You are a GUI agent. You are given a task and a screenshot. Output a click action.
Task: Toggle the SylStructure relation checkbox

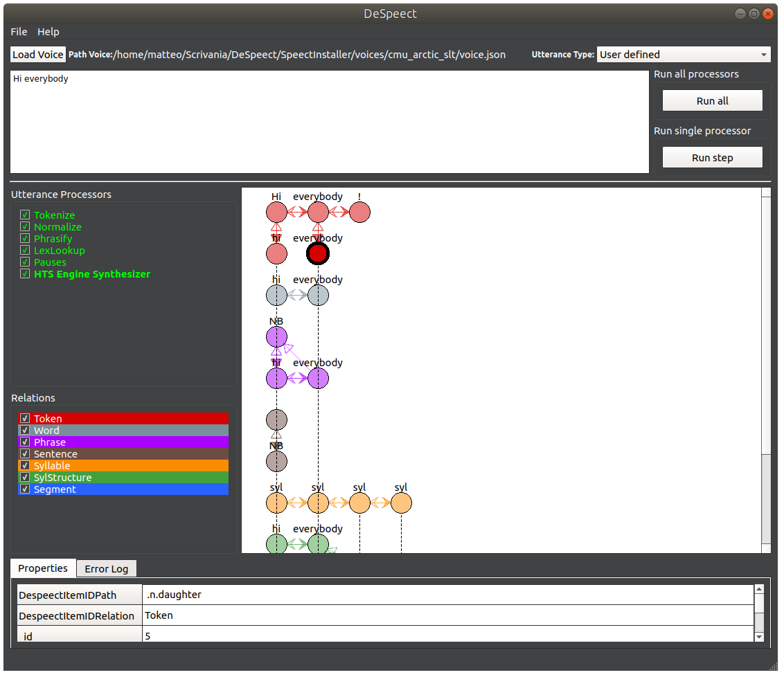(x=25, y=477)
